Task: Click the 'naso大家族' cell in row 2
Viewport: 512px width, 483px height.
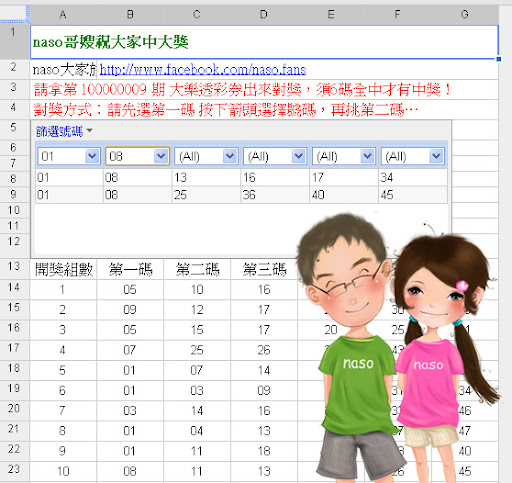Action: coord(63,70)
